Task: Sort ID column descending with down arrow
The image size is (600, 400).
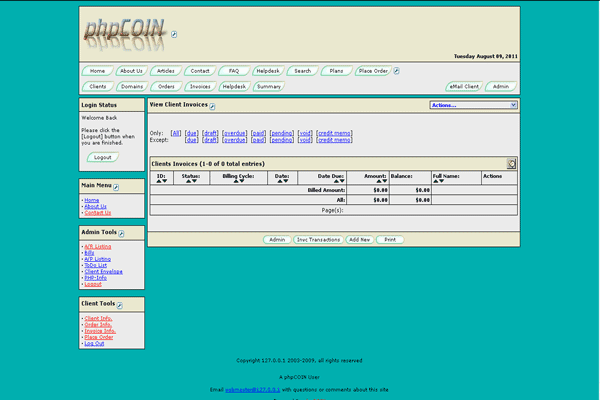Action: [x=165, y=181]
